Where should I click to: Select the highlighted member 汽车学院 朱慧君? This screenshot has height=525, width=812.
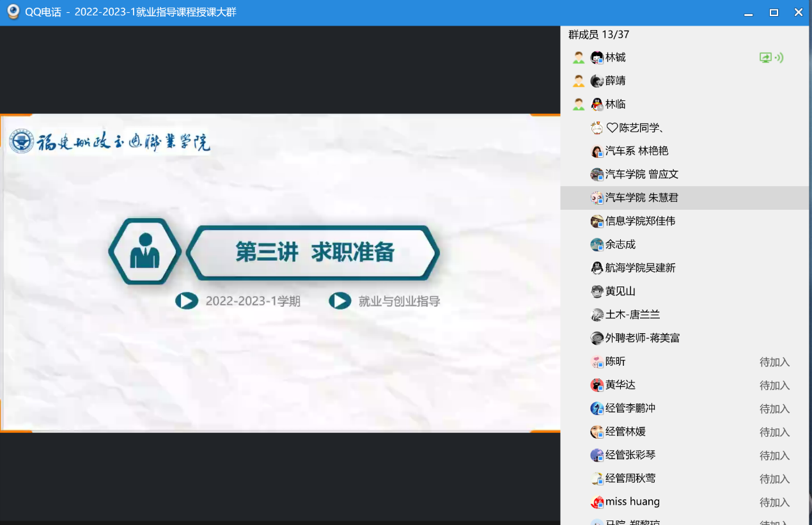[x=641, y=198]
